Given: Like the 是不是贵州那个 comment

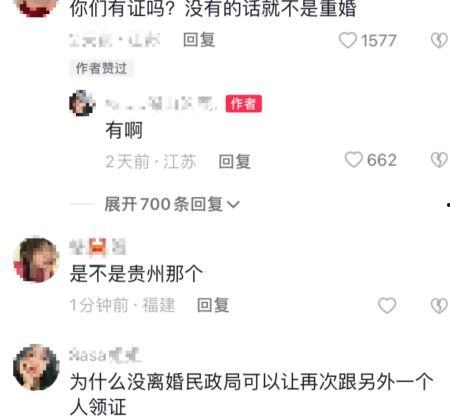Looking at the screenshot, I should click(387, 305).
